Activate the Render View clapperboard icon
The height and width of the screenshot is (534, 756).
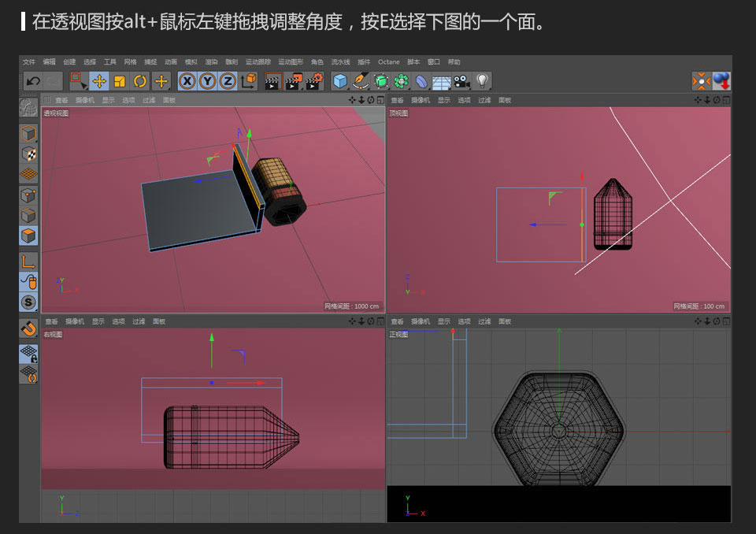(272, 81)
